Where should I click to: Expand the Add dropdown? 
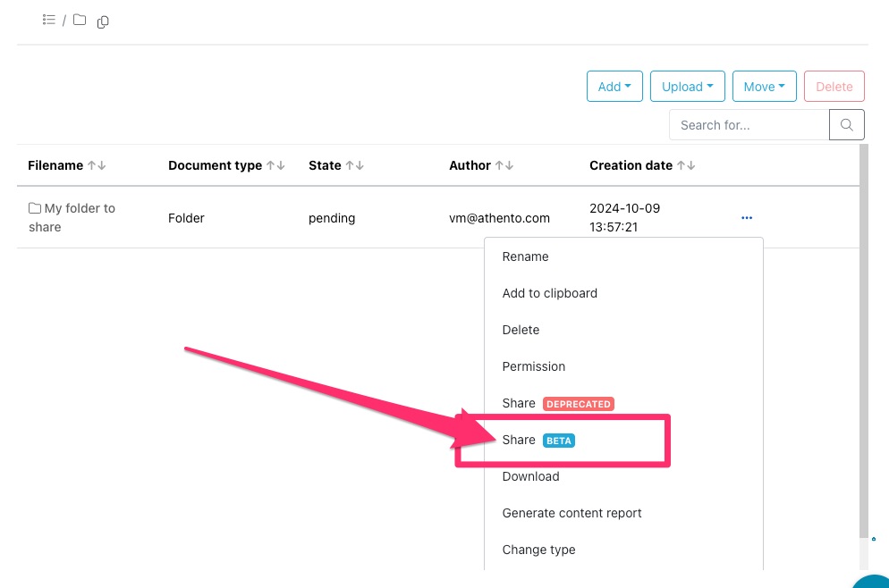pos(614,87)
